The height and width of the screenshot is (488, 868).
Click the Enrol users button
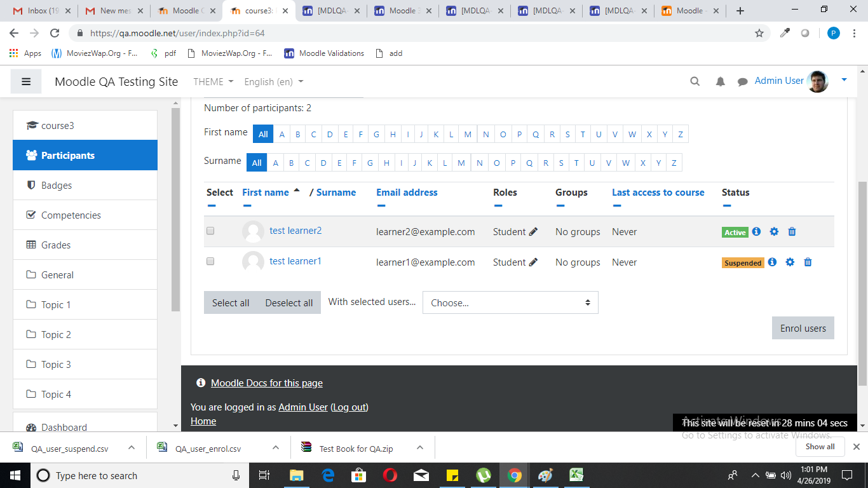803,328
